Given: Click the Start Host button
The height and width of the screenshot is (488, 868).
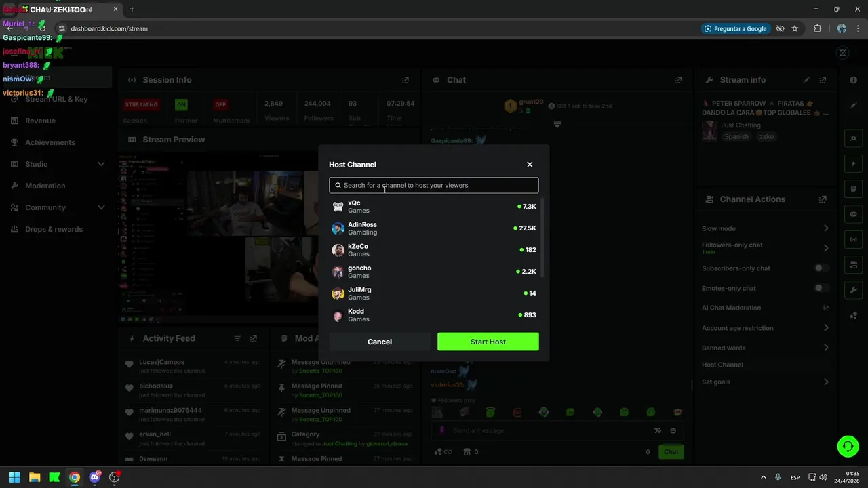Looking at the screenshot, I should 488,342.
